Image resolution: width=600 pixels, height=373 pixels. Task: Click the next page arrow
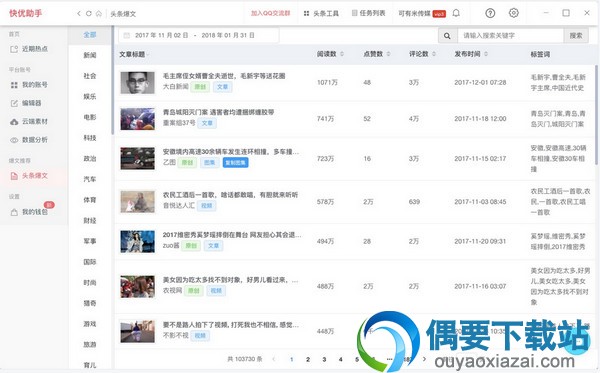424,359
